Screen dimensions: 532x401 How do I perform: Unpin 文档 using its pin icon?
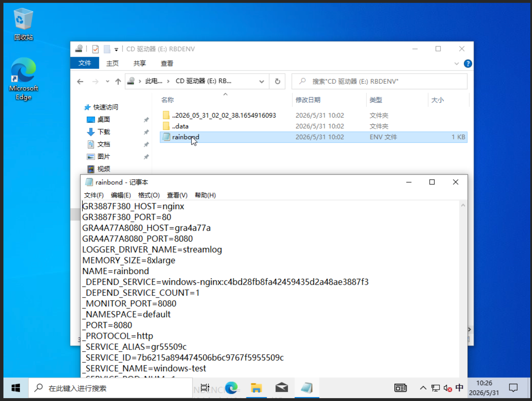tap(146, 144)
